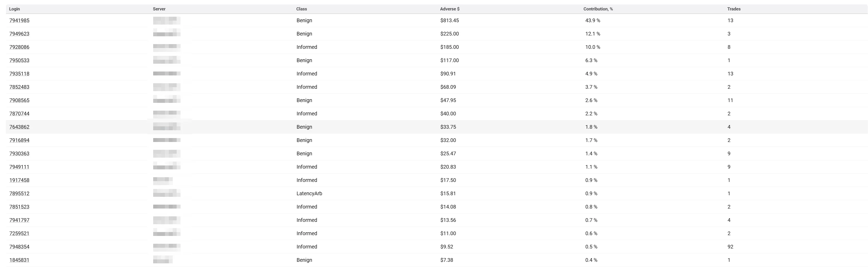
Task: Open login 7950533 details
Action: point(19,61)
